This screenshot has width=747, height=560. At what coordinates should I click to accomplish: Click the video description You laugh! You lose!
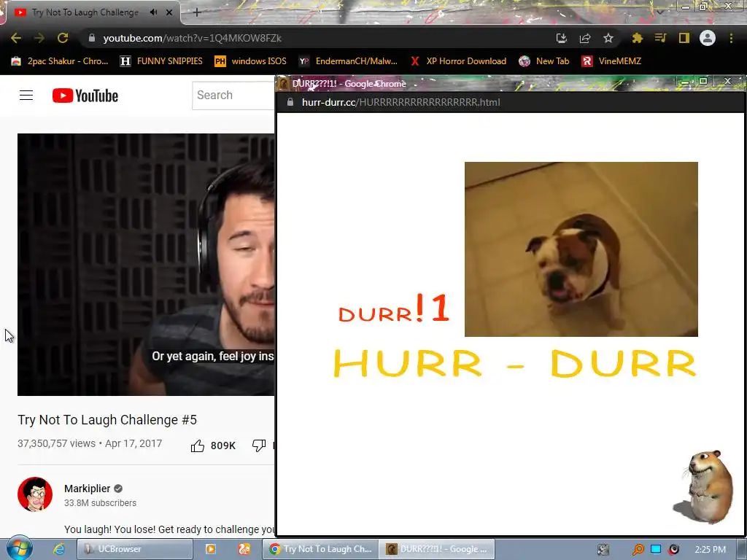click(x=169, y=529)
